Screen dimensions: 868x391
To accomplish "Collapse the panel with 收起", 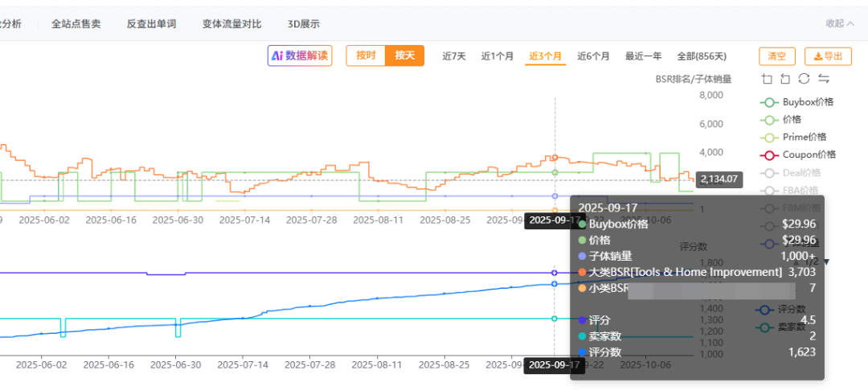I will (840, 23).
